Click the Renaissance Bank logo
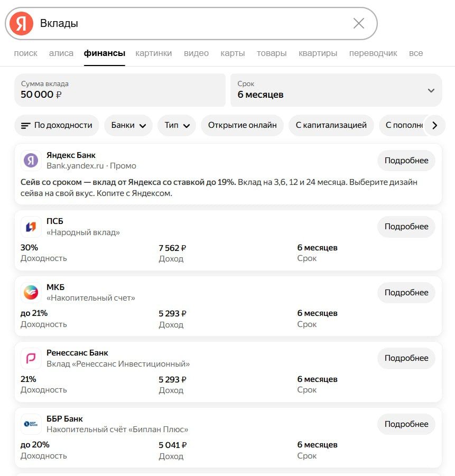455x476 pixels. click(31, 358)
